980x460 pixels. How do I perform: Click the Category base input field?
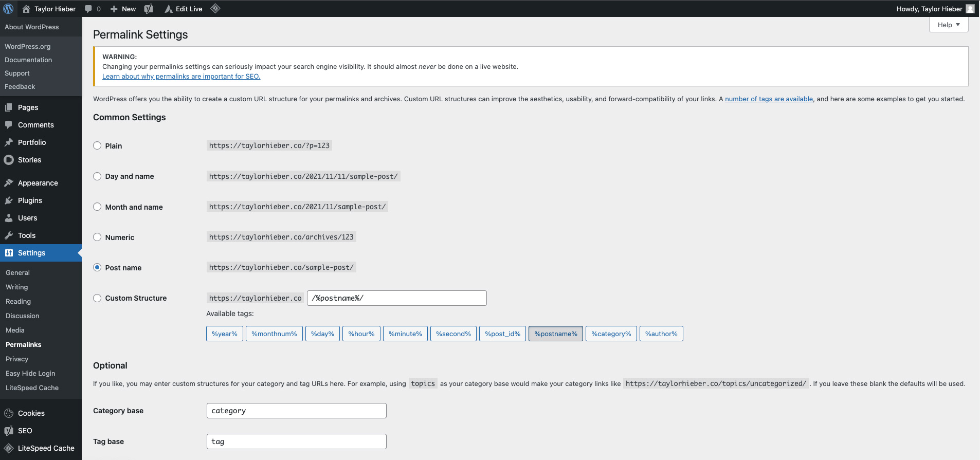296,411
